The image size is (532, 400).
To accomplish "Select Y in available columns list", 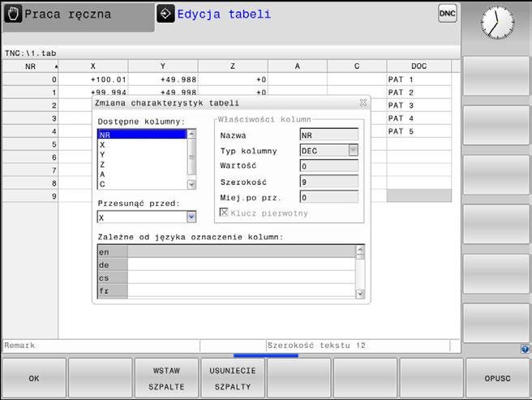I will pos(142,154).
